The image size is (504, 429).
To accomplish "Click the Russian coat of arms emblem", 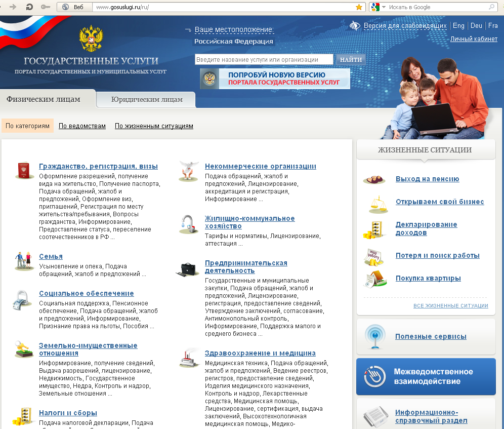I will 91,38.
